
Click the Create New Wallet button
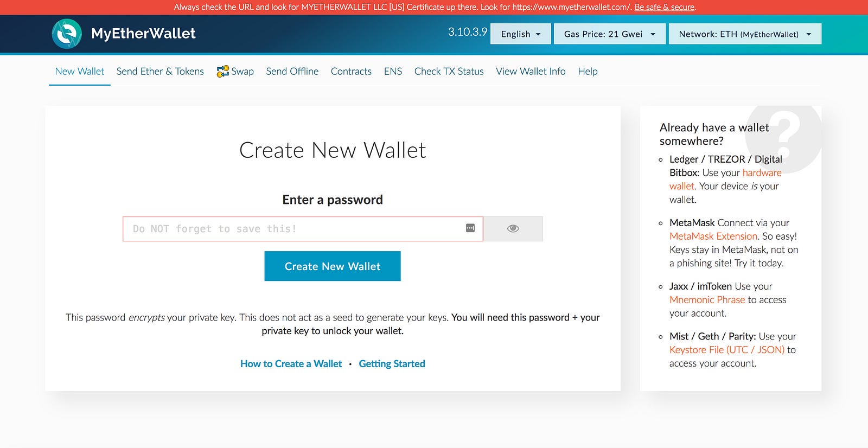coord(333,266)
